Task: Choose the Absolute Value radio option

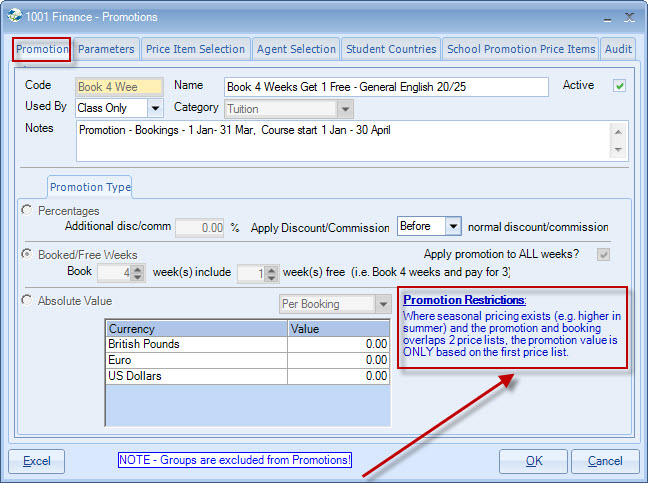Action: [27, 300]
